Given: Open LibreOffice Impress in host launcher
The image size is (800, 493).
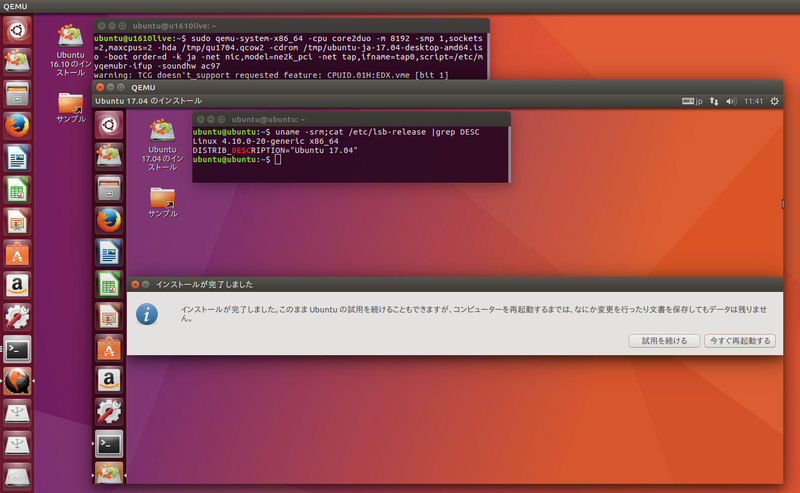Looking at the screenshot, I should [17, 221].
